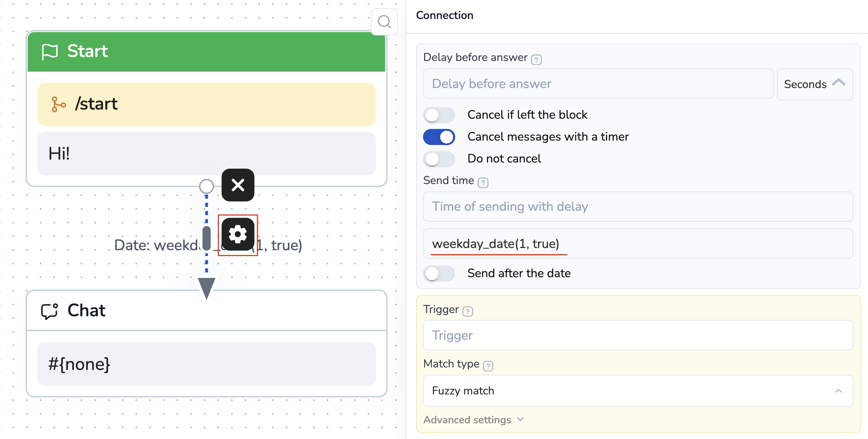Click the help icon next to Send time
Screen dimensions: 868x439
click(x=483, y=182)
